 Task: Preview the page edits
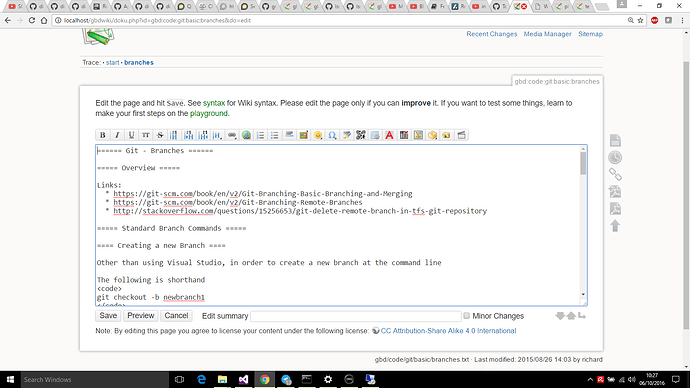pyautogui.click(x=140, y=316)
